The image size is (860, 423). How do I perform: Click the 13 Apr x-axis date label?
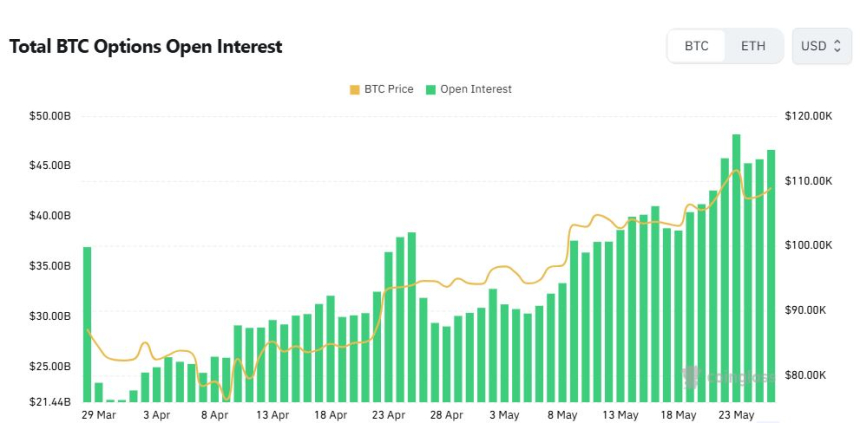[x=273, y=415]
